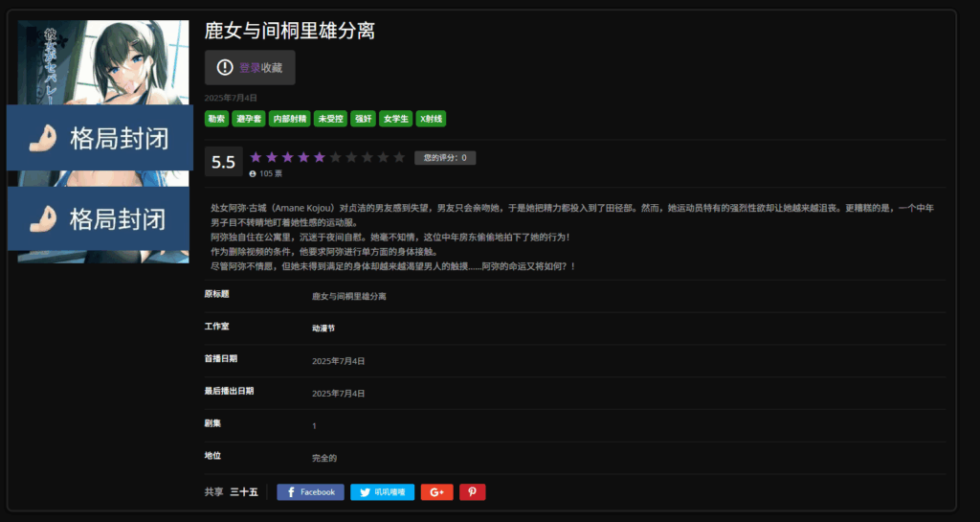Click the 首播日期 value 2025年7月4日

(339, 361)
